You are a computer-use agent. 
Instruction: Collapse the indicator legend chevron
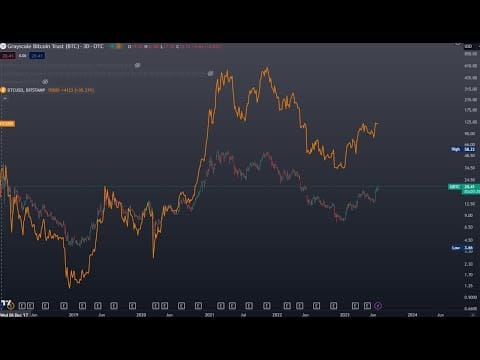pyautogui.click(x=5, y=98)
